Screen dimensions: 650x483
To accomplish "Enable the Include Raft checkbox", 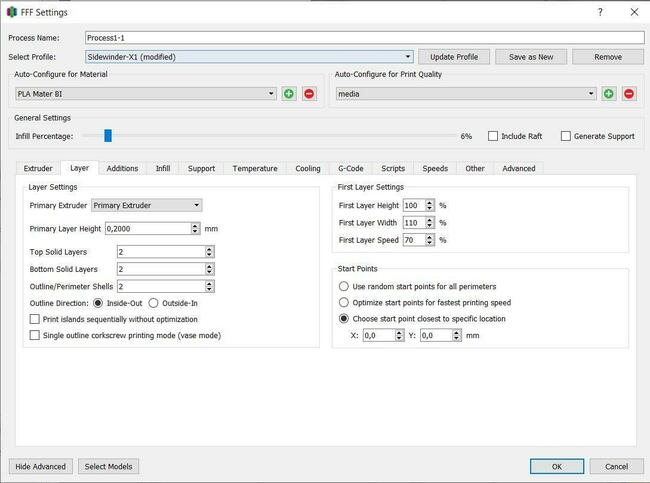I will click(493, 136).
